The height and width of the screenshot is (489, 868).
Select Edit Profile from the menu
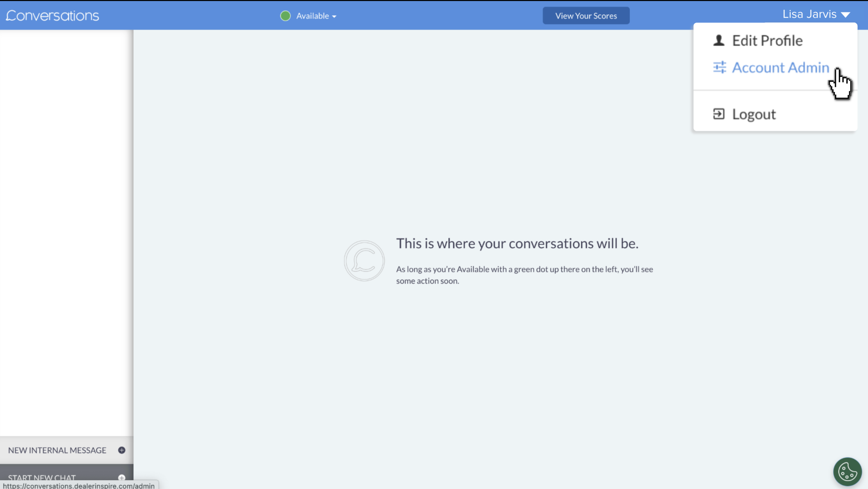[767, 41]
